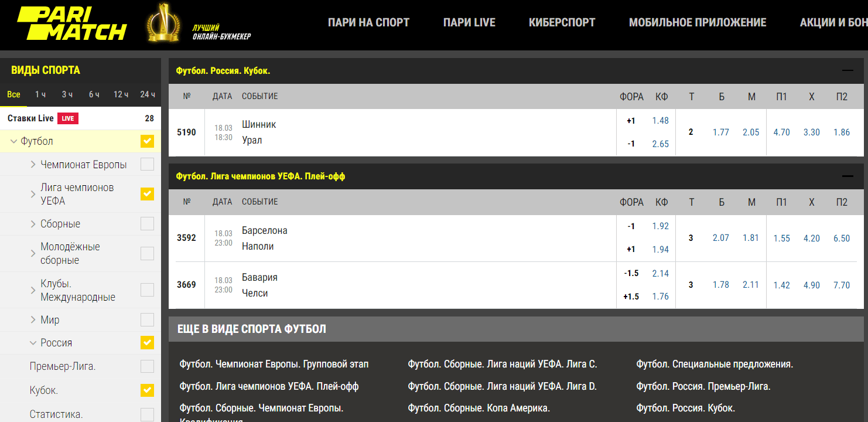Screen dimensions: 868x422
Task: Expand the Чемпионат Европы chevron
Action: pos(33,165)
